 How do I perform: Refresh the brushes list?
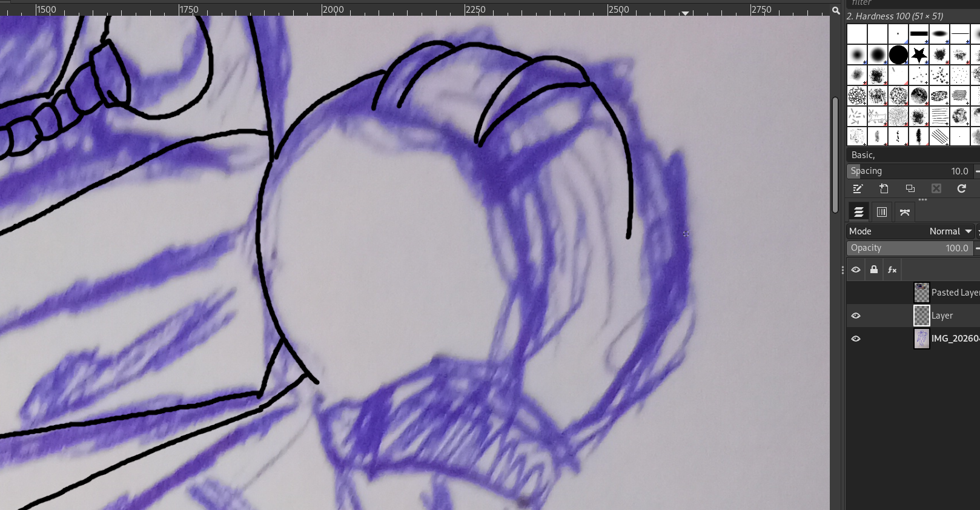coord(961,189)
